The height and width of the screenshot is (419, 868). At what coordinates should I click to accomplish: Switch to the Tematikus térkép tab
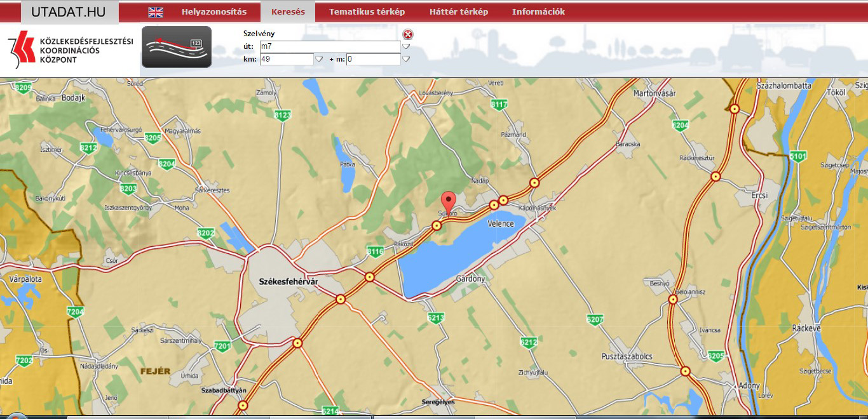point(367,12)
